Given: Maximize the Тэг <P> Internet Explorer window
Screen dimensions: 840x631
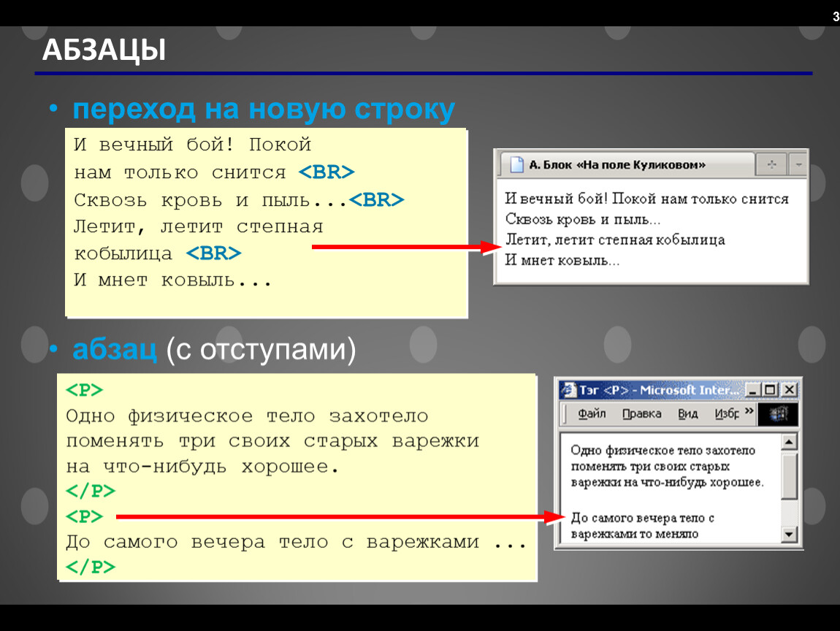Looking at the screenshot, I should click(x=770, y=390).
